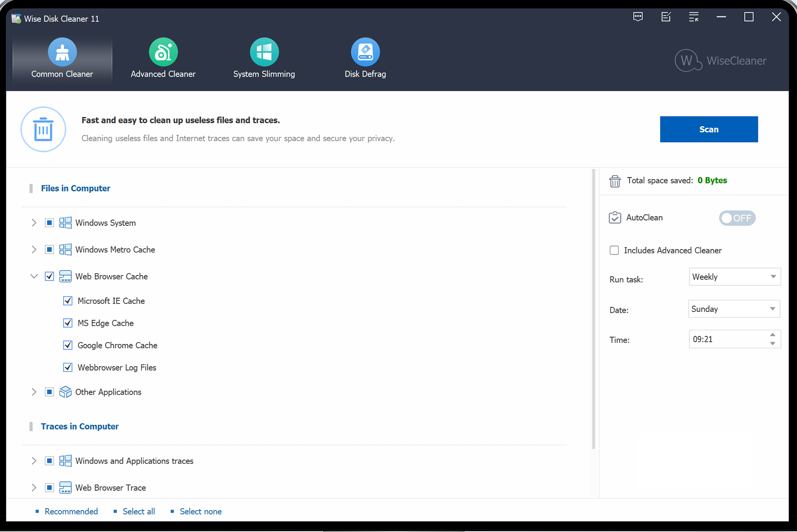Open the Date Sunday dropdown
797x532 pixels.
734,309
